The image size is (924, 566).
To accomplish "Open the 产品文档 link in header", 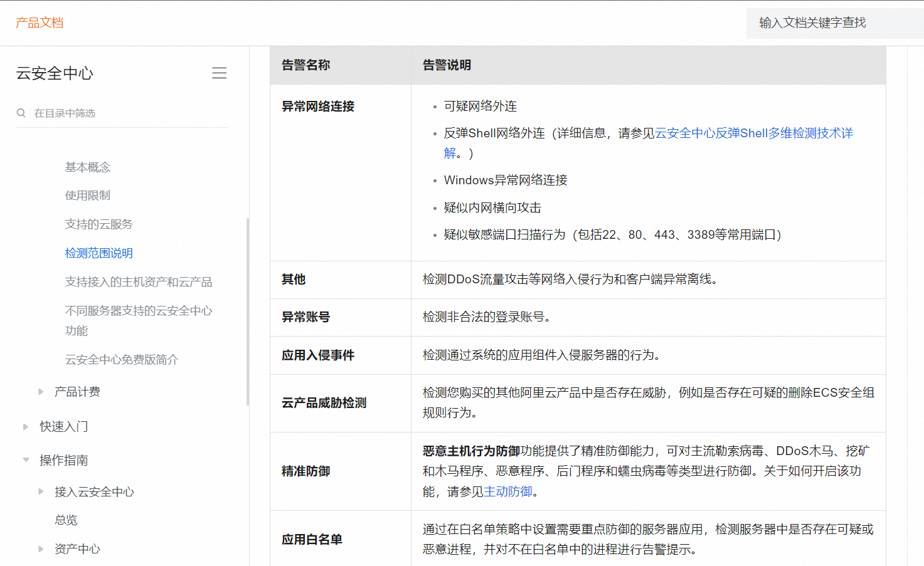I will (40, 23).
